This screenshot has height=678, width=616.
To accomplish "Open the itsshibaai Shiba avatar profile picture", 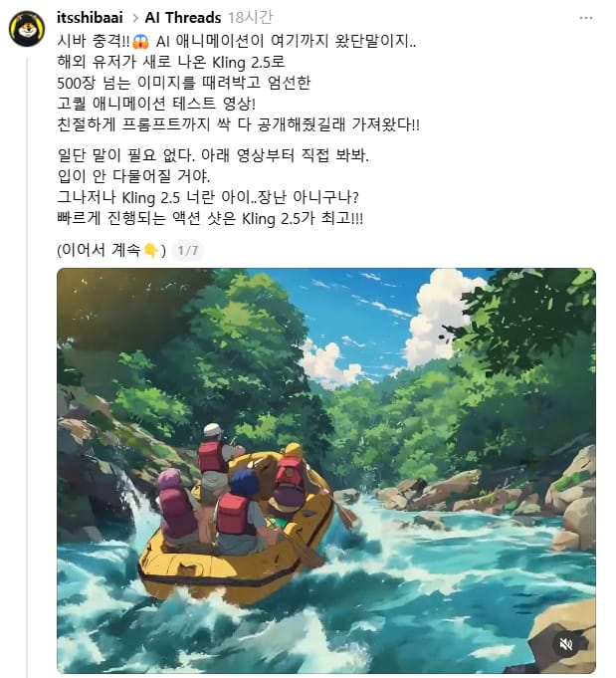I will click(x=27, y=29).
